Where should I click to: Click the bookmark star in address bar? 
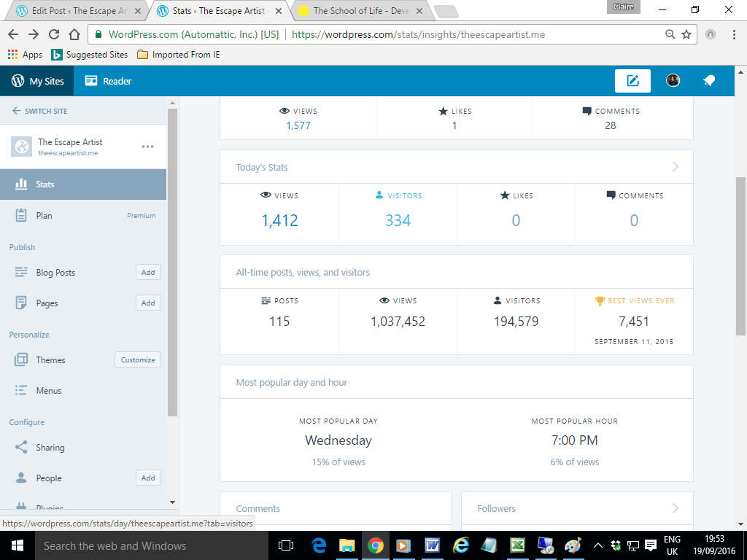686,34
